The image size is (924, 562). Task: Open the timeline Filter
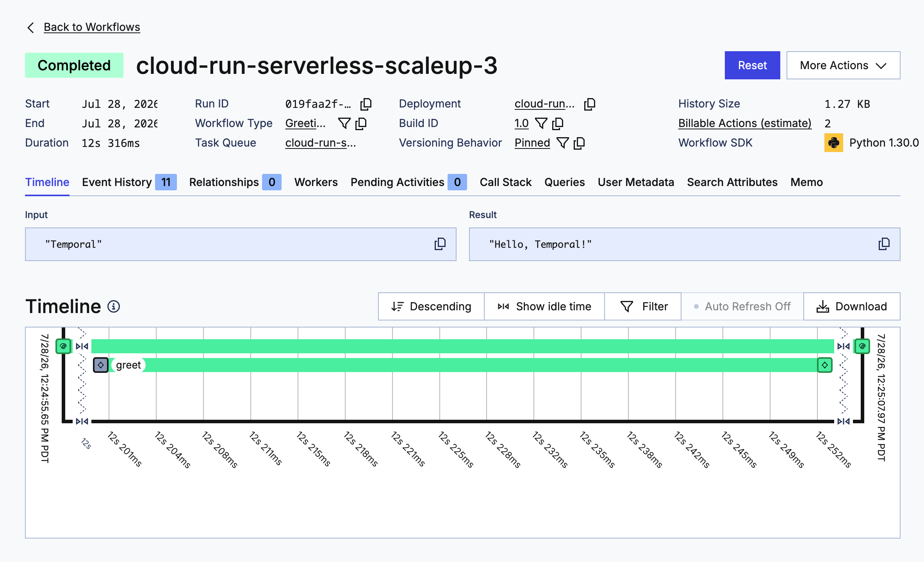[x=643, y=306]
